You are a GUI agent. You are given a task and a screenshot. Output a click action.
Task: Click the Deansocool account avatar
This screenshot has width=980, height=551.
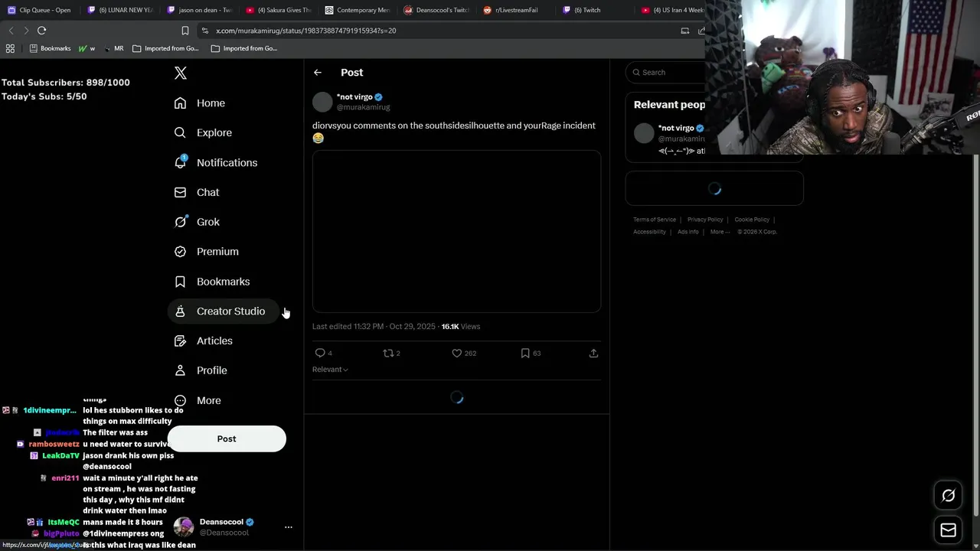click(x=183, y=527)
